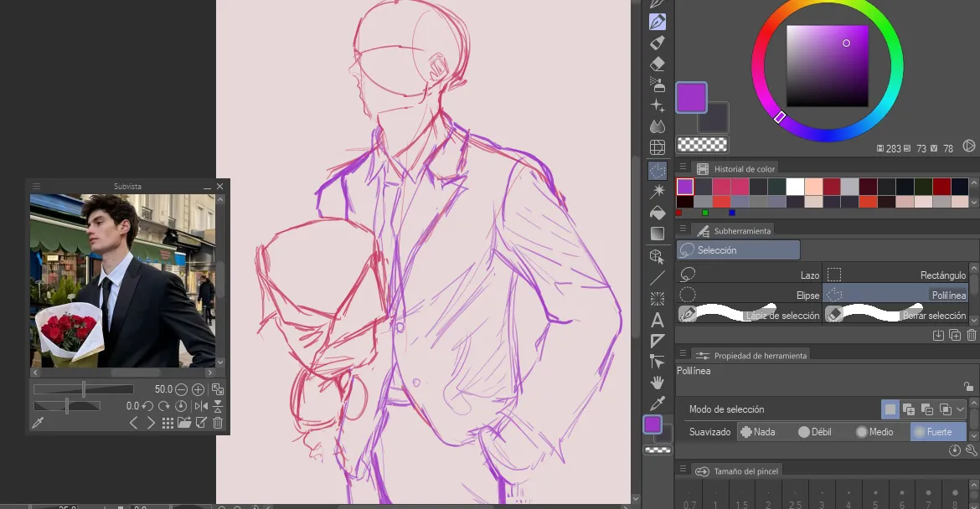Select the 3D Object operation tool

(x=658, y=256)
